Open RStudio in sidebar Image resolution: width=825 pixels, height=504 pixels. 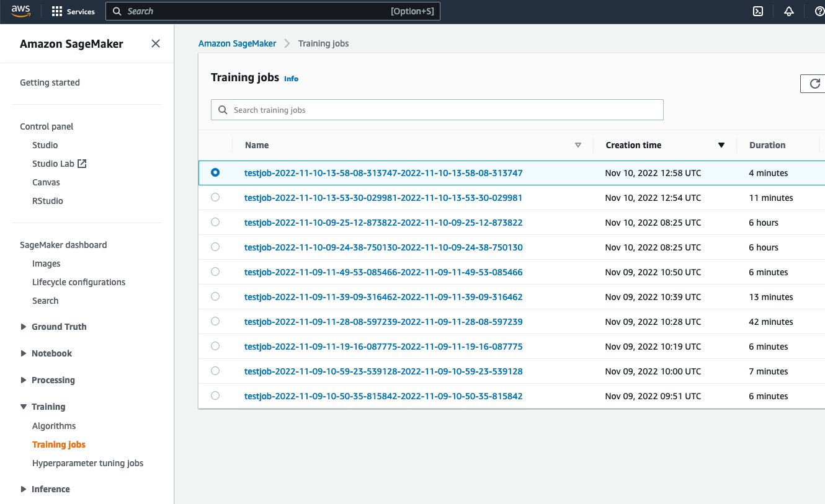[48, 201]
